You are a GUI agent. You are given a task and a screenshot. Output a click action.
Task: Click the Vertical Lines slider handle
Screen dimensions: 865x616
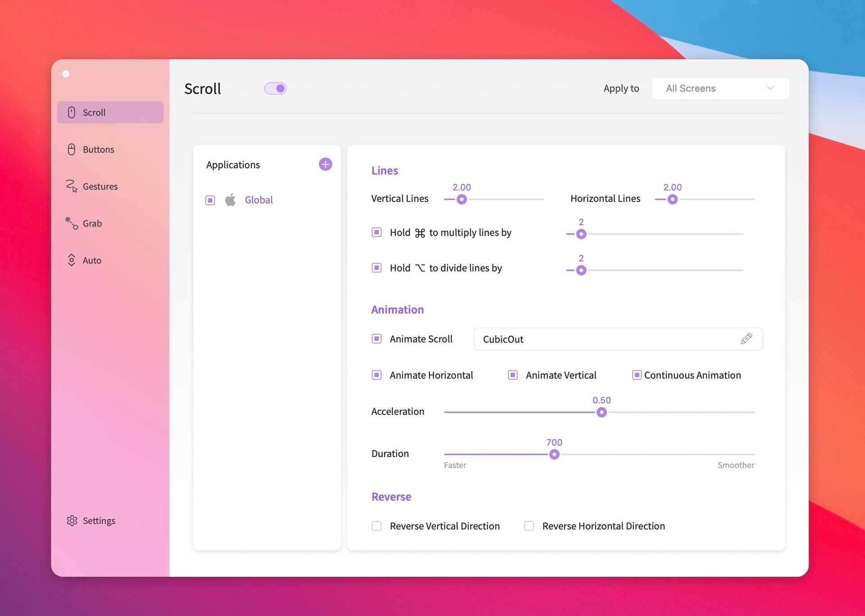[461, 199]
